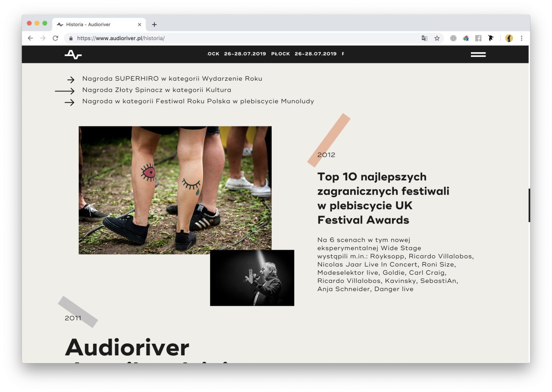Click the arrow beside Nagroda SUPERHIRO
552x392 pixels.
70,79
